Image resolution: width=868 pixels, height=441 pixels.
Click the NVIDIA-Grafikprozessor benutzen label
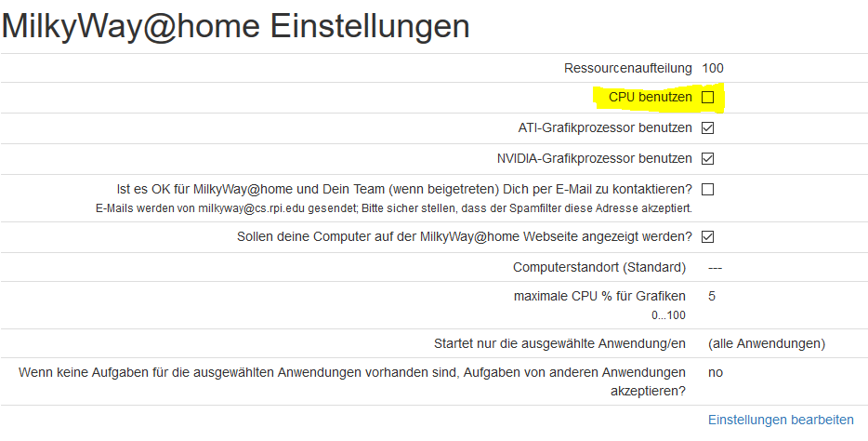click(594, 158)
